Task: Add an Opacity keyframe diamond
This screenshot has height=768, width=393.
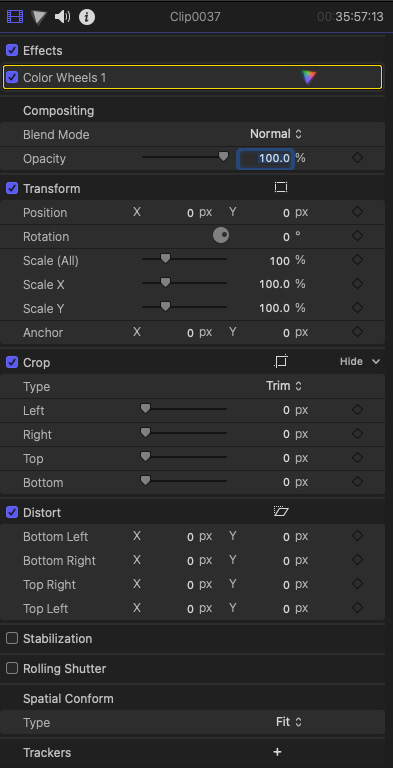Action: click(x=357, y=158)
